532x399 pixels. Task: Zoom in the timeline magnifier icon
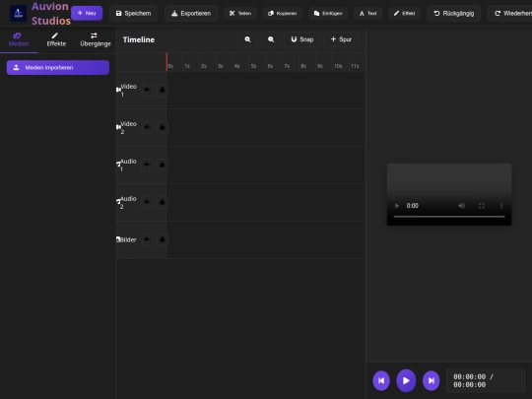coord(248,39)
